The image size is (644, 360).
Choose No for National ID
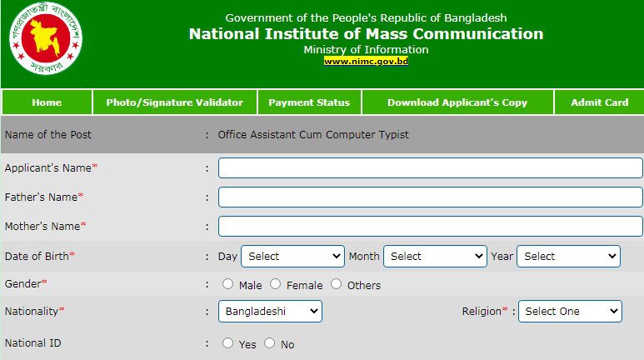point(269,343)
